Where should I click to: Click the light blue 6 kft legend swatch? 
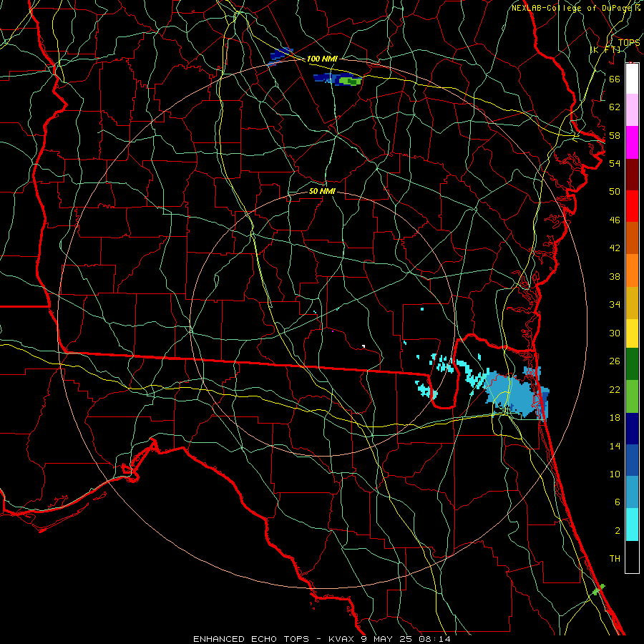(632, 492)
